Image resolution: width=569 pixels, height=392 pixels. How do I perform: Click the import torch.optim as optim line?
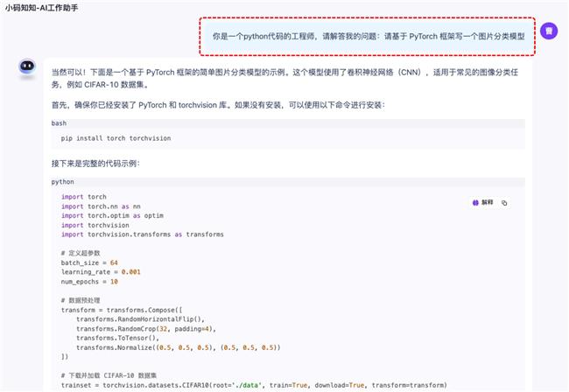pos(112,216)
